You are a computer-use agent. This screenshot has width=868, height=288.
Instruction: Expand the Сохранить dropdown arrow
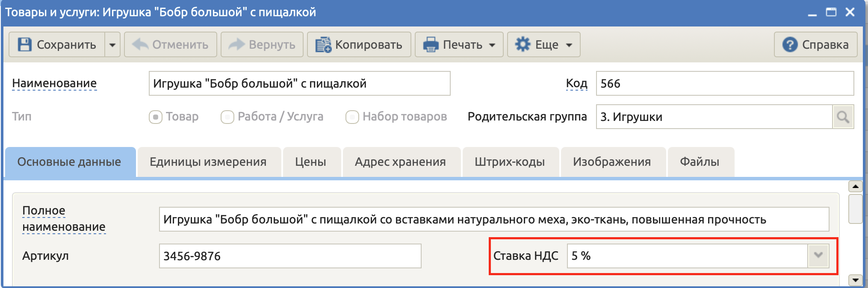[112, 44]
